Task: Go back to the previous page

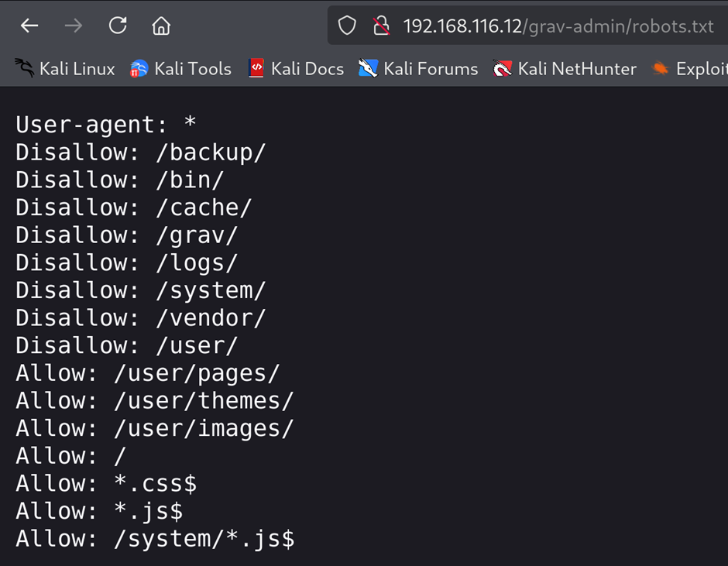Action: pyautogui.click(x=29, y=26)
